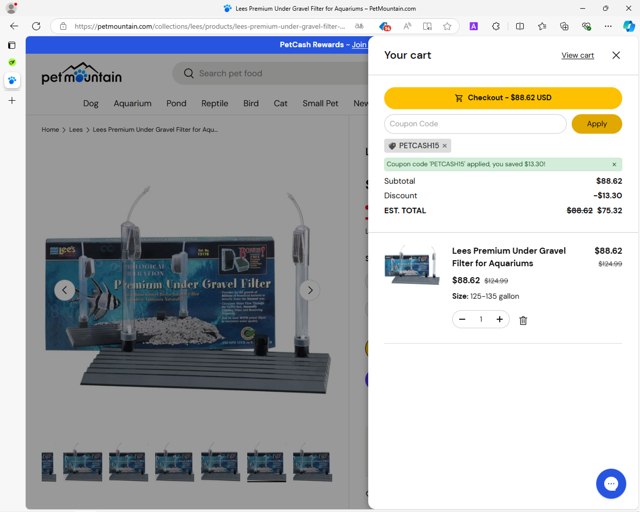The image size is (640, 512).
Task: Click the Join link in PetCash Rewards banner
Action: [359, 45]
